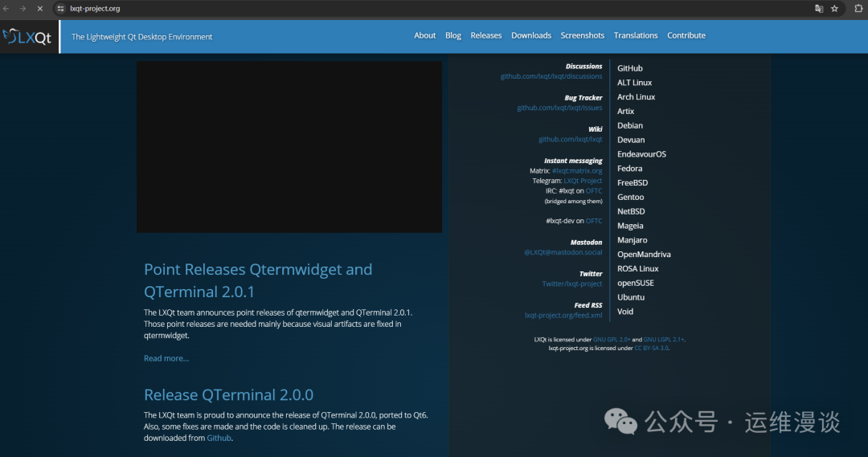This screenshot has height=457, width=868.
Task: Open the Downloads menu item
Action: point(531,35)
